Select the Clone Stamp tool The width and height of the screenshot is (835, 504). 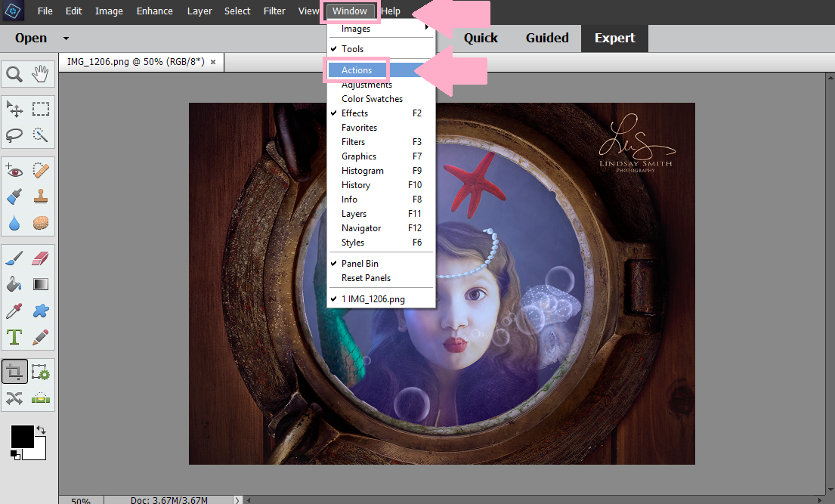click(x=41, y=196)
